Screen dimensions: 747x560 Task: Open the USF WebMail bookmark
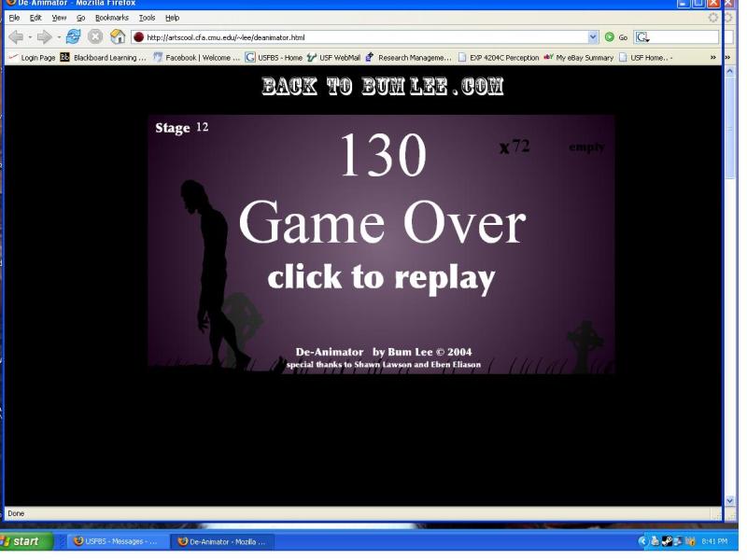tap(334, 58)
